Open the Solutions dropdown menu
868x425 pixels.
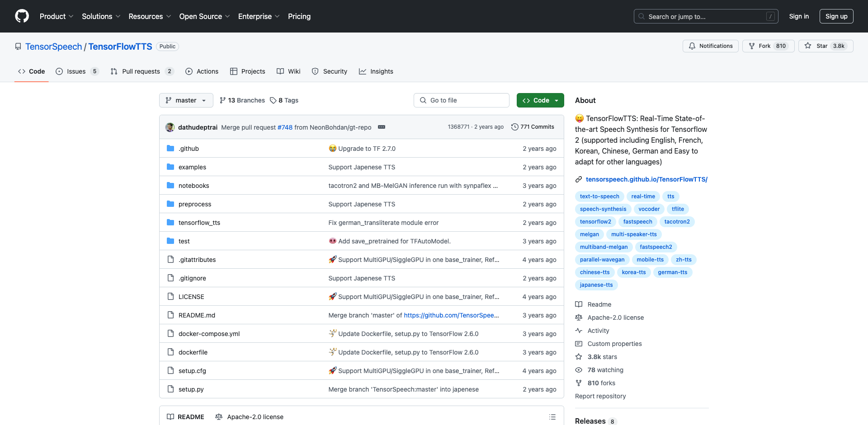point(101,16)
